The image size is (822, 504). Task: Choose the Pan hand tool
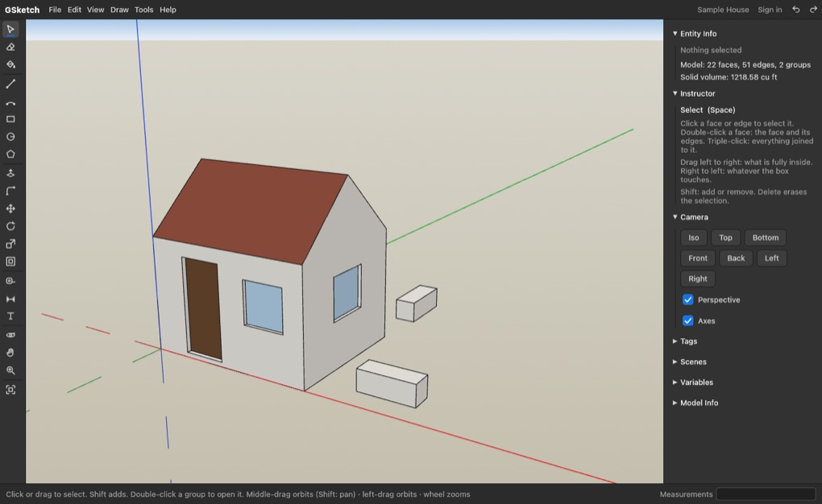point(10,353)
